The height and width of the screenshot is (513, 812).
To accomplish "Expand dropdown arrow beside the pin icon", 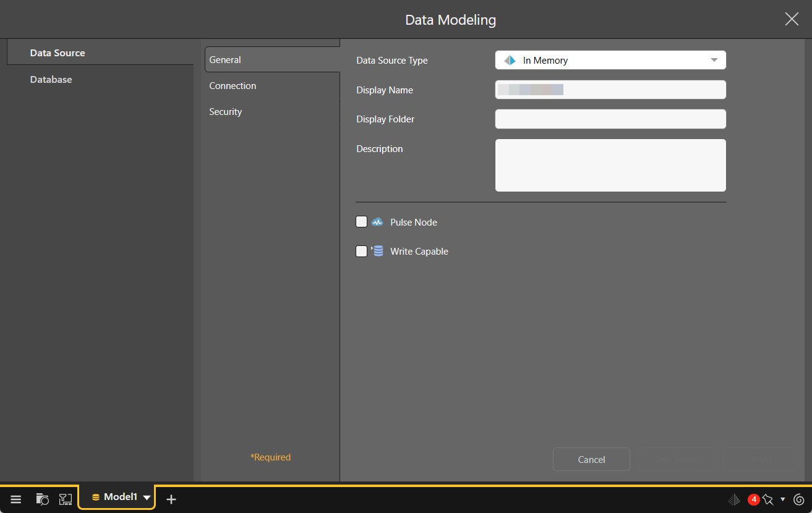I will coord(783,499).
